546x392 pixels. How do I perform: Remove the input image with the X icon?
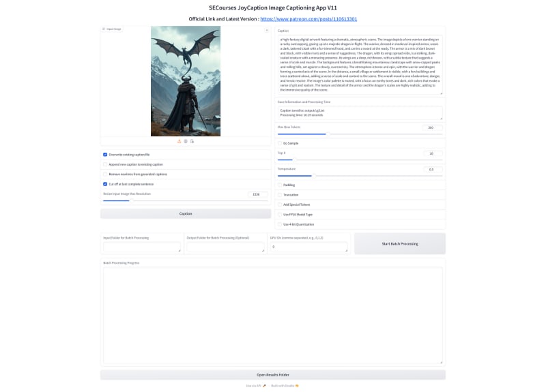pos(267,30)
